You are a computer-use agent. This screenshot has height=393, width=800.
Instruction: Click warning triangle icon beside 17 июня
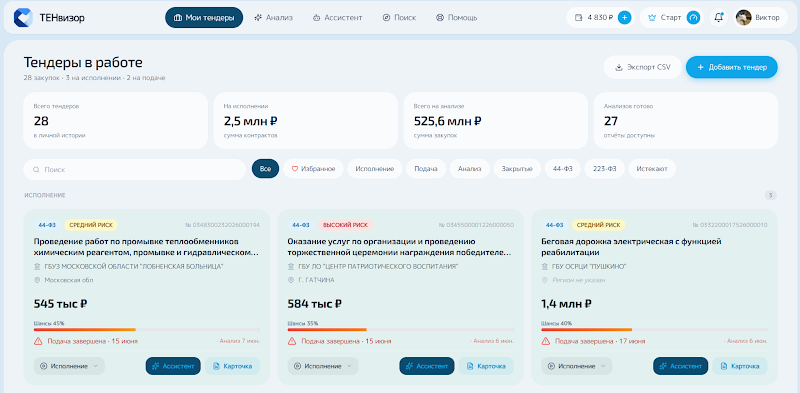[x=545, y=341]
